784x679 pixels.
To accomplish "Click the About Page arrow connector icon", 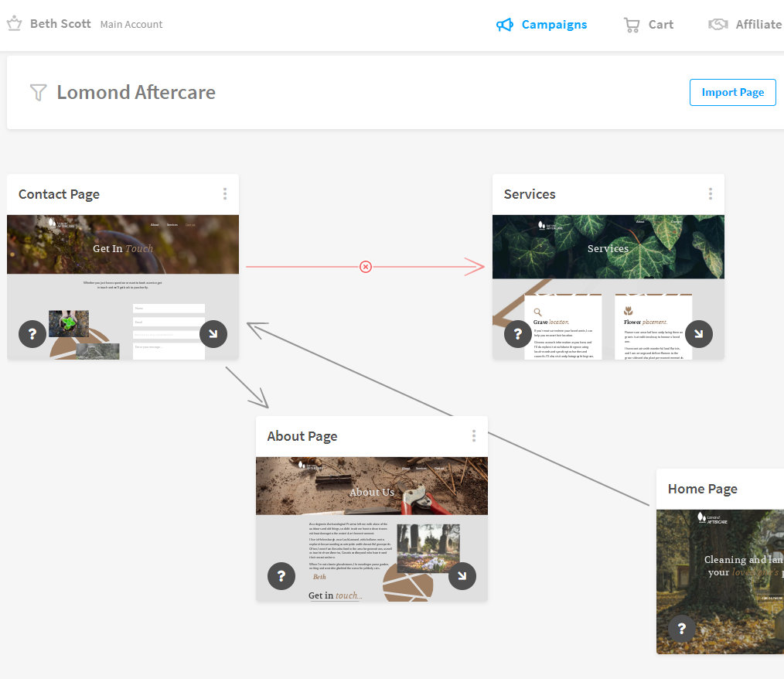I will point(462,576).
